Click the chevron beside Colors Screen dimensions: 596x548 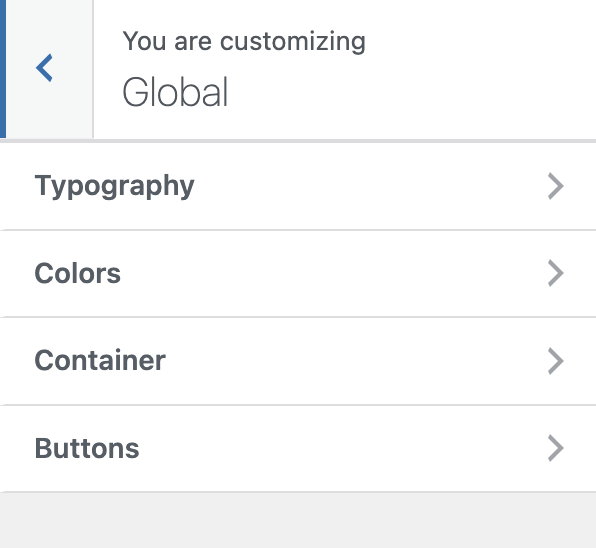click(x=555, y=273)
